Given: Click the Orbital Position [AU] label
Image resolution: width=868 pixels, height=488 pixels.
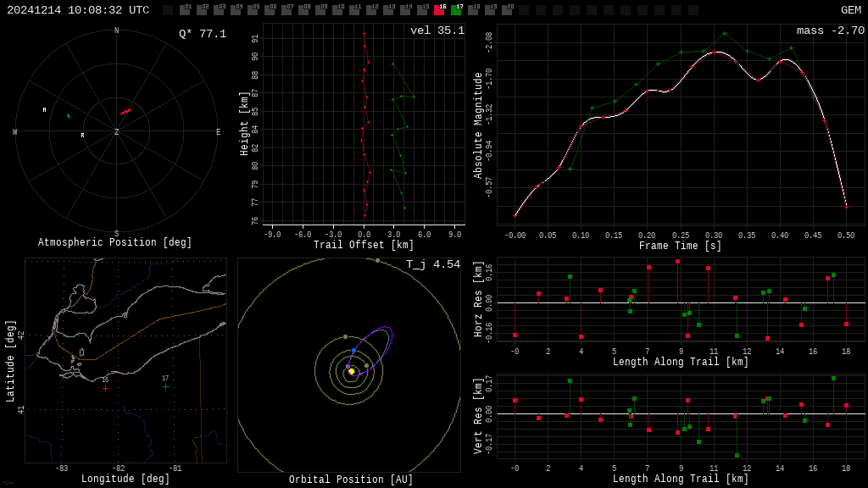Looking at the screenshot, I should (x=351, y=480).
